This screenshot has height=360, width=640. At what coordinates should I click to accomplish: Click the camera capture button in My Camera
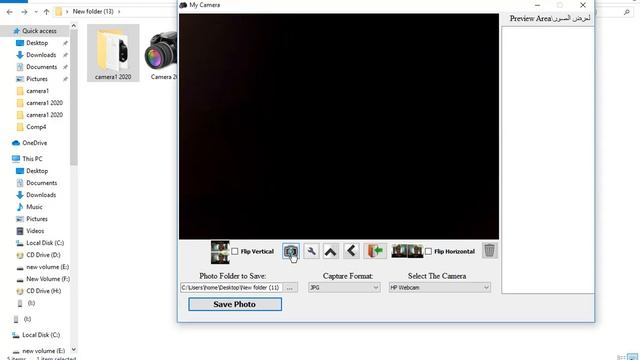tap(291, 251)
